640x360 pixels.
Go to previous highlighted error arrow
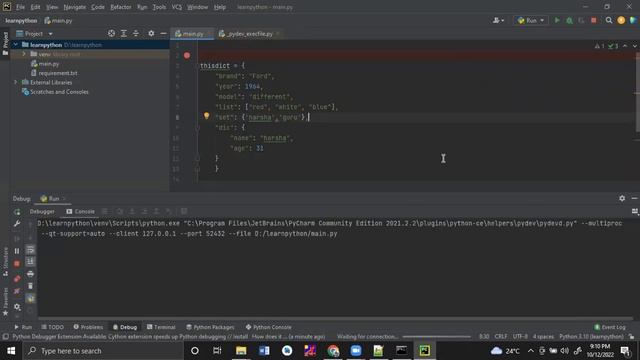625,46
